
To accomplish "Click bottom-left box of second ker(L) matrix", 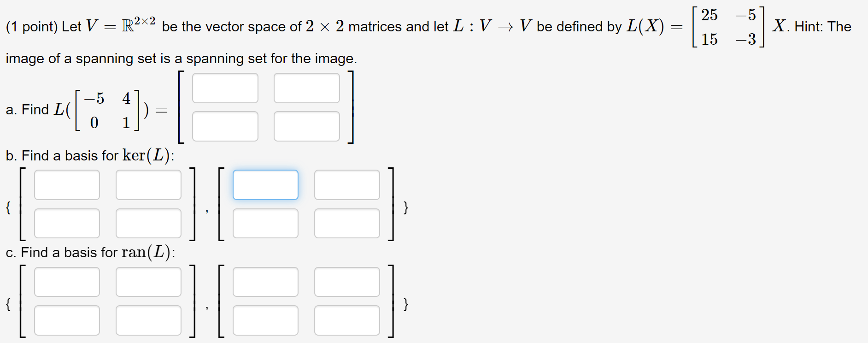I will pyautogui.click(x=265, y=223).
